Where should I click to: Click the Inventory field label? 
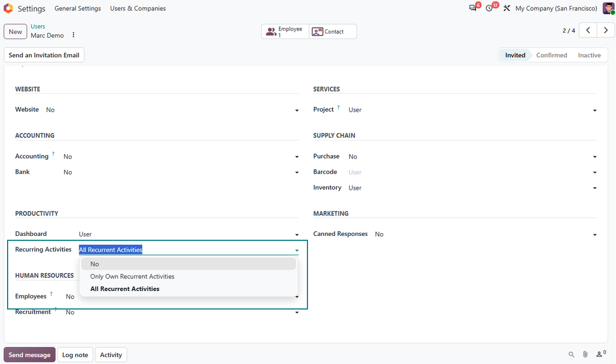pyautogui.click(x=327, y=187)
